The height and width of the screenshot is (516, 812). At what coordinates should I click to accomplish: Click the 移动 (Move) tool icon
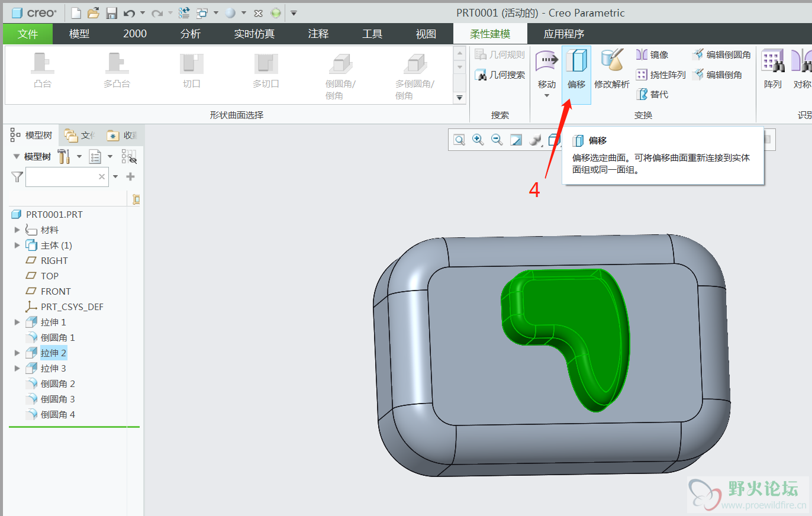click(x=547, y=61)
